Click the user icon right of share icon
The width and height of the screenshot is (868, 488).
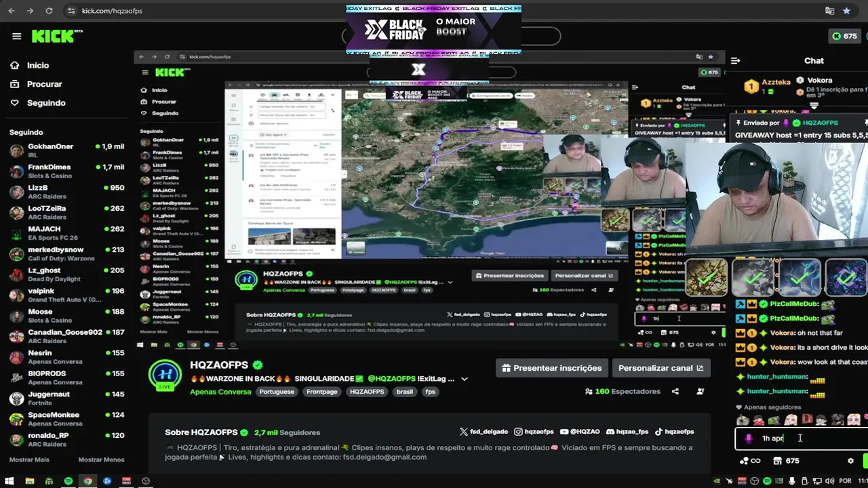(x=701, y=392)
